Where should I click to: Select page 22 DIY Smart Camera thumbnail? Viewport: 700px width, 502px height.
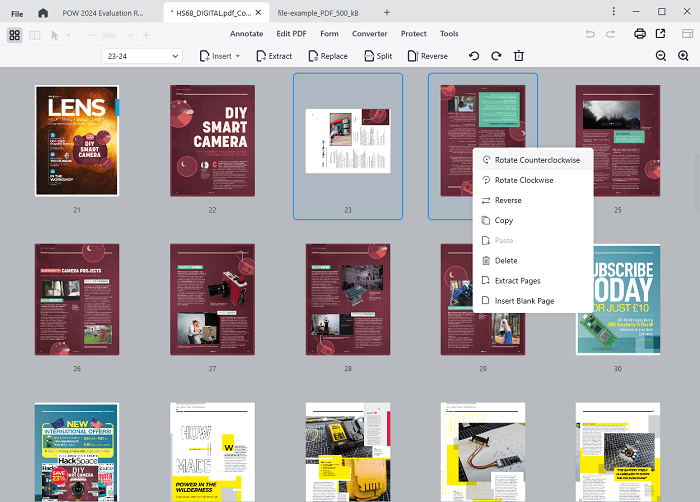coord(212,140)
